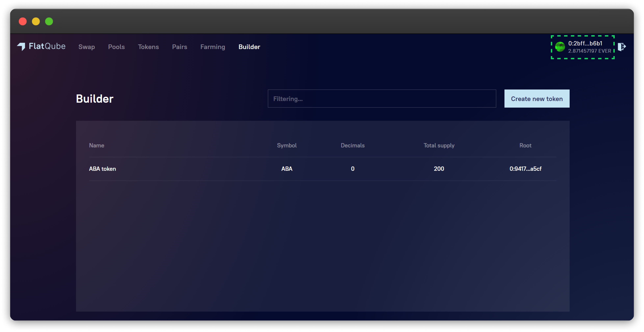
Task: Open the ABA token row
Action: [x=322, y=169]
